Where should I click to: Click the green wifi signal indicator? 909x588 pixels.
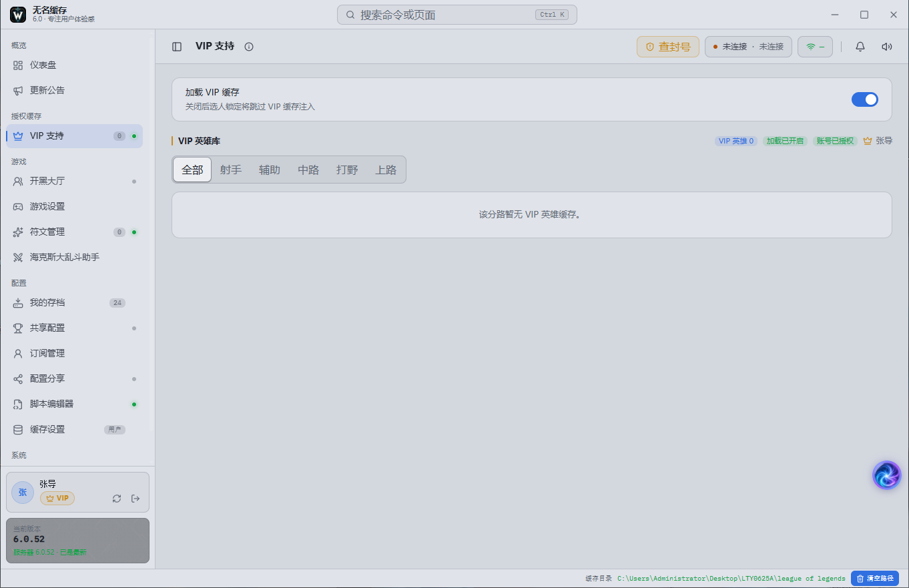(x=815, y=47)
